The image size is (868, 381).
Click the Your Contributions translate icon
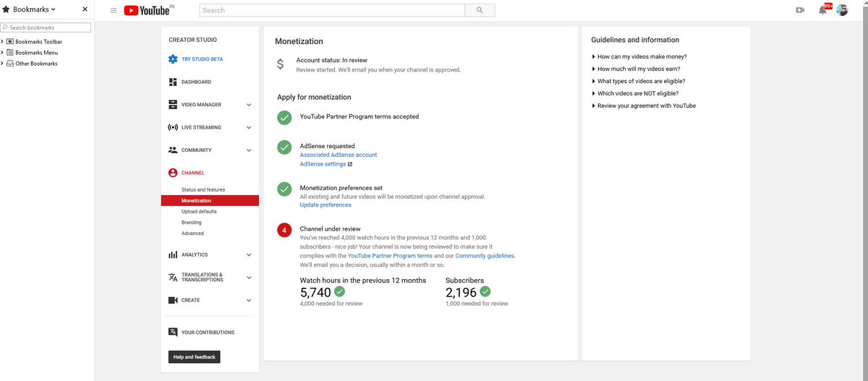point(173,333)
